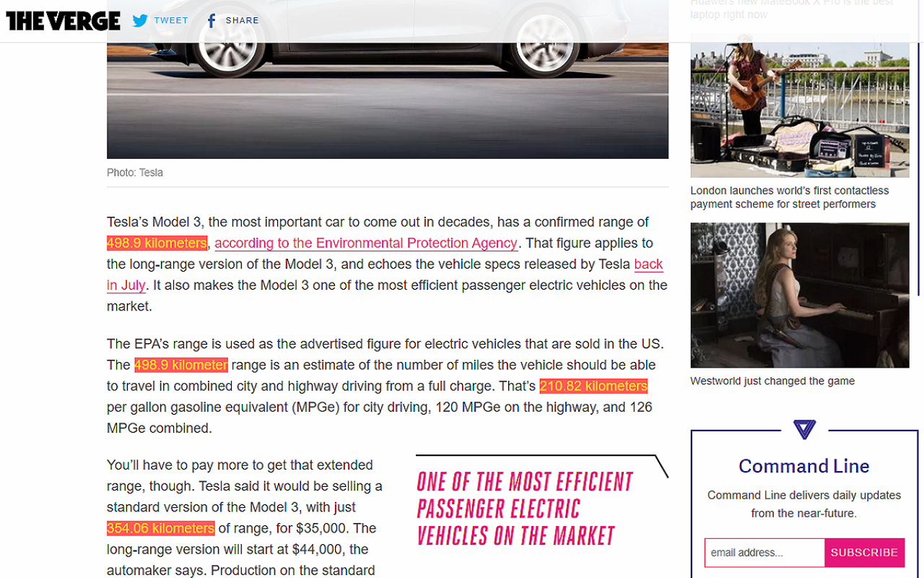924x578 pixels.
Task: Open 'Westworld just changed the game' headline
Action: coord(772,381)
